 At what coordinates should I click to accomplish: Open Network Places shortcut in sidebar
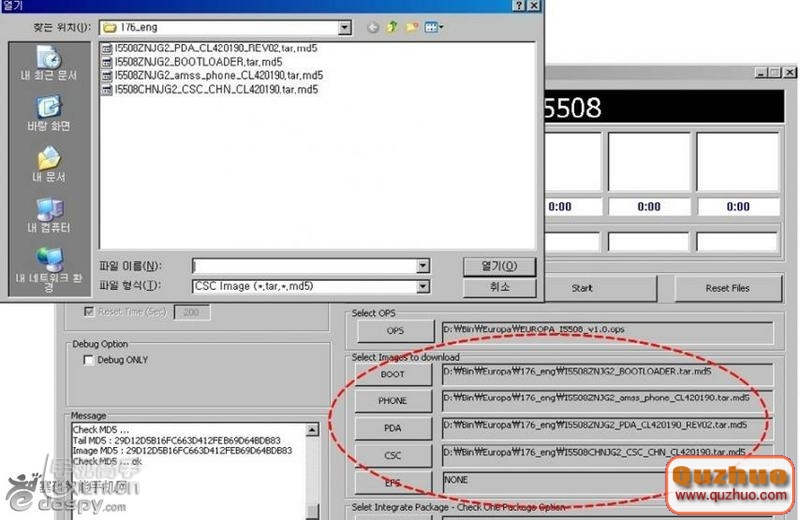[x=49, y=269]
